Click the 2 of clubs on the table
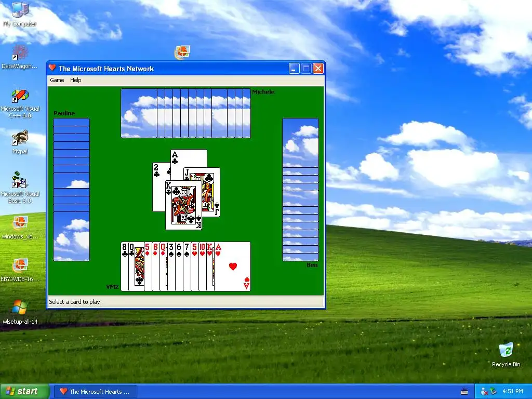 click(x=158, y=190)
